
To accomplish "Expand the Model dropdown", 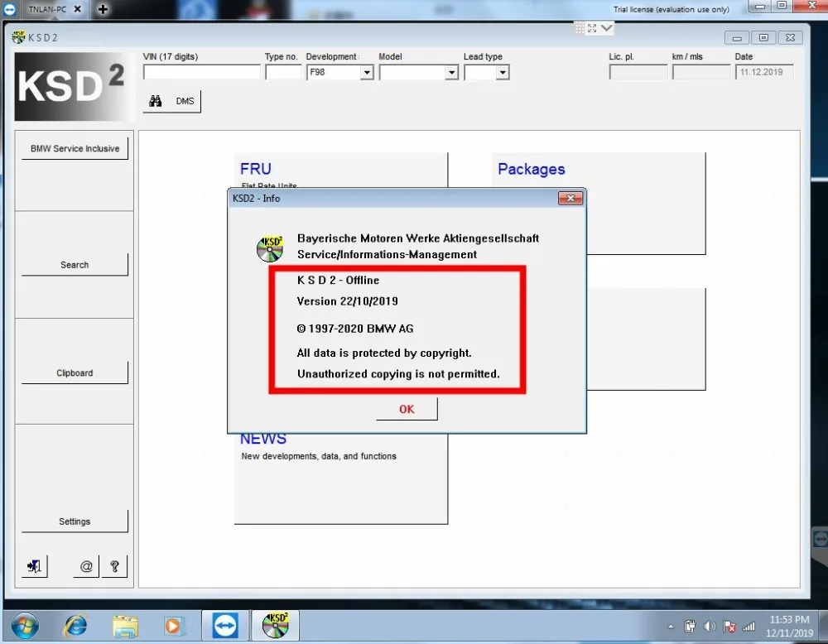I will 451,72.
